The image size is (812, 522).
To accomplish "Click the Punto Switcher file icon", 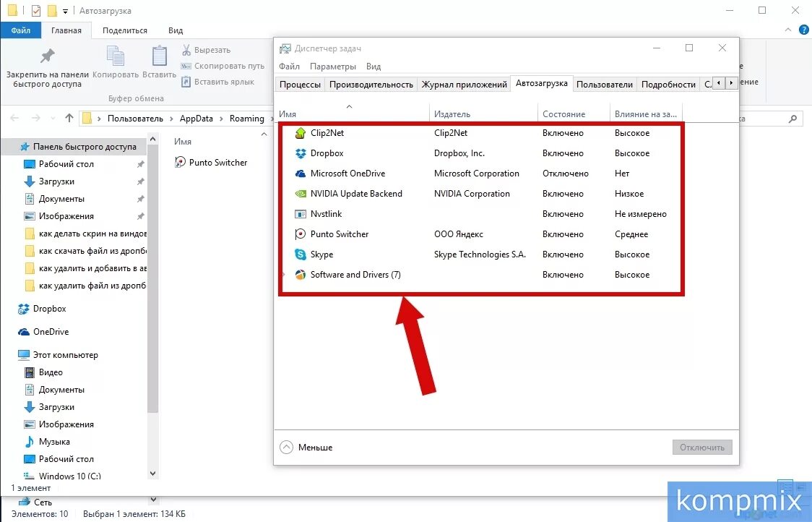I will coord(179,162).
